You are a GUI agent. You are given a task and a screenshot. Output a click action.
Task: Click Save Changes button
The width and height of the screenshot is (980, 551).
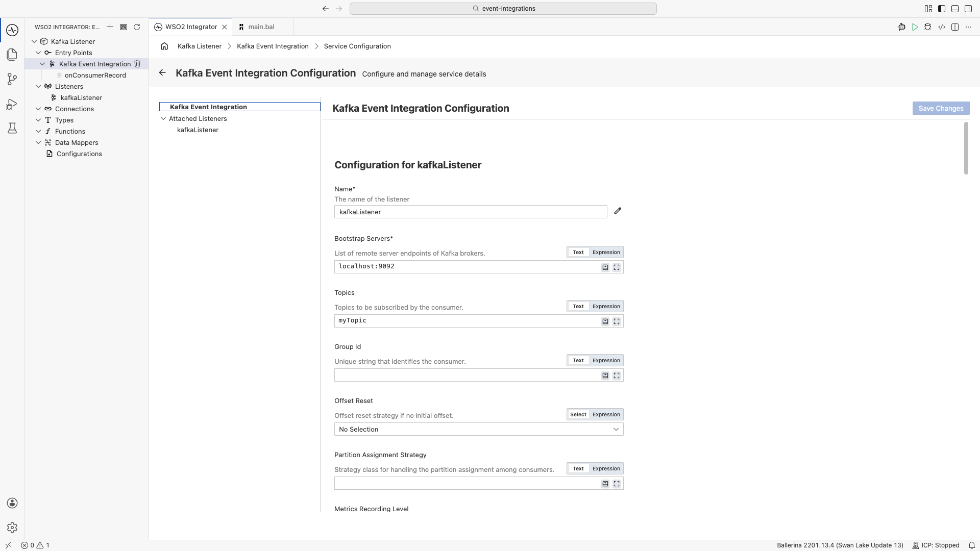pyautogui.click(x=941, y=108)
